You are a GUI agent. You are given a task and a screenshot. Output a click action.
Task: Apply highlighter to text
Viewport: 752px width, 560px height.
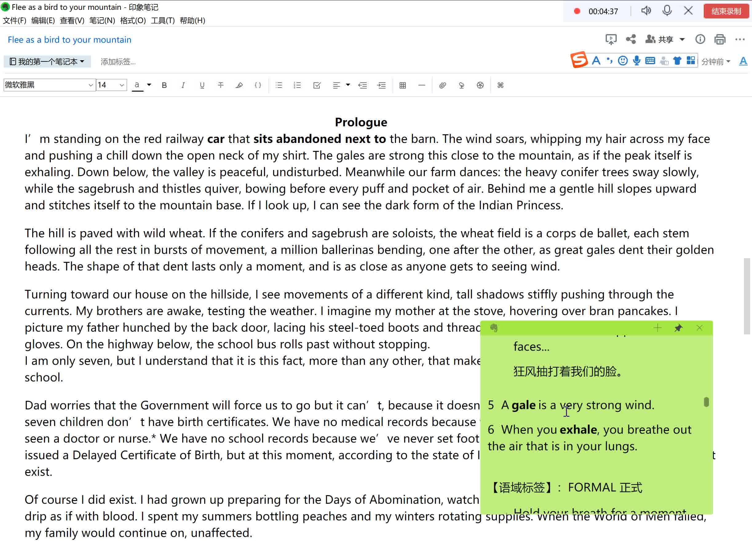[x=239, y=85]
